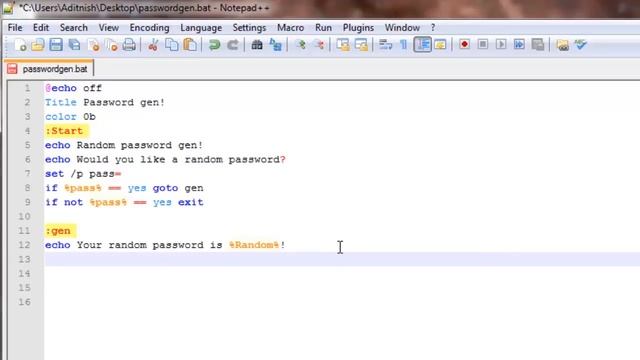Open the Window menu

click(402, 28)
